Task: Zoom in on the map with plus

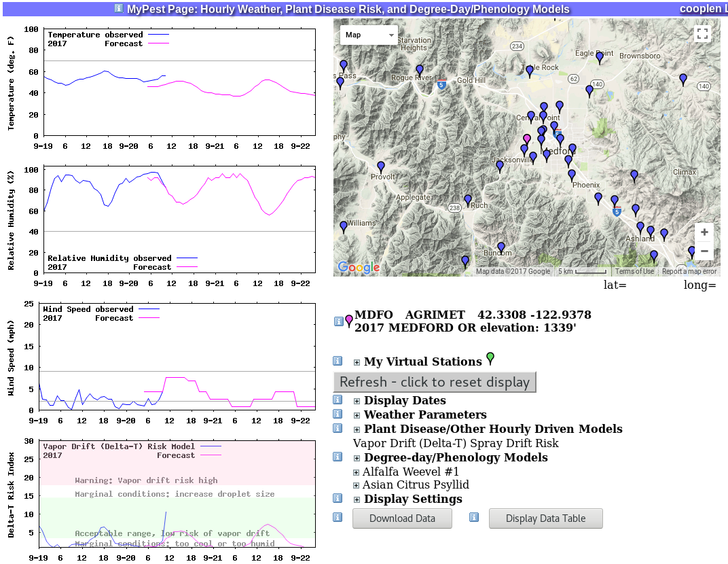Action: 704,232
